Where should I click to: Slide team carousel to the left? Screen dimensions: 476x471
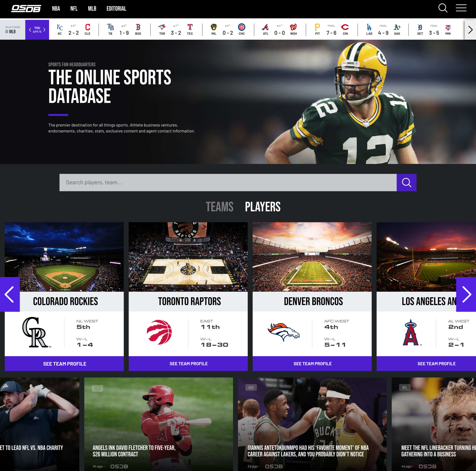(x=10, y=294)
